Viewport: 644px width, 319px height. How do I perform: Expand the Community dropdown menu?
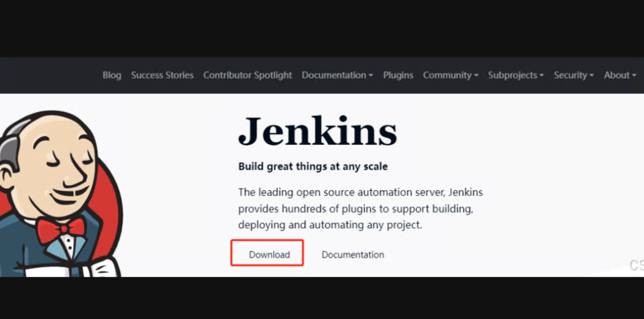tap(450, 75)
